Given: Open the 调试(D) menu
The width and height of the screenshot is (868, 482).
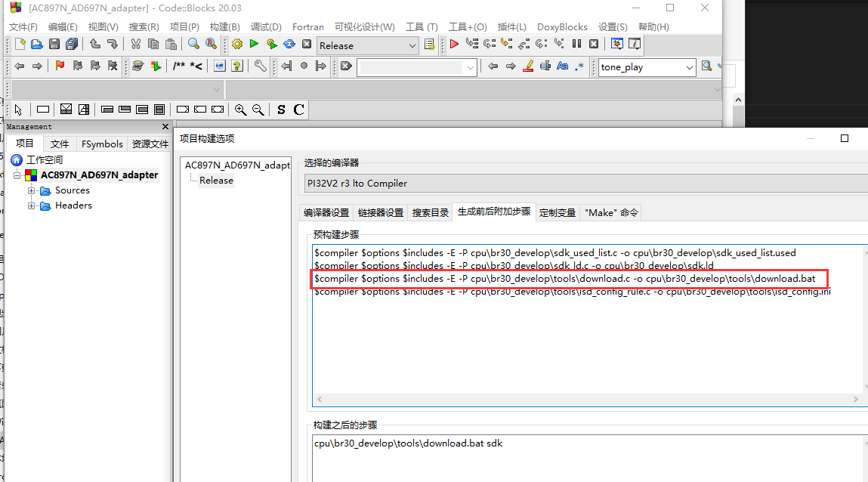Looking at the screenshot, I should (266, 26).
